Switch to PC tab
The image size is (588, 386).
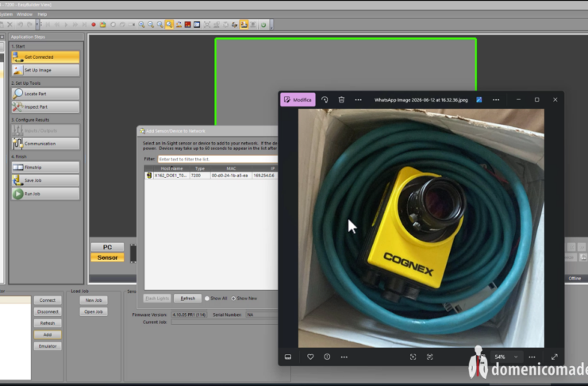coord(107,247)
